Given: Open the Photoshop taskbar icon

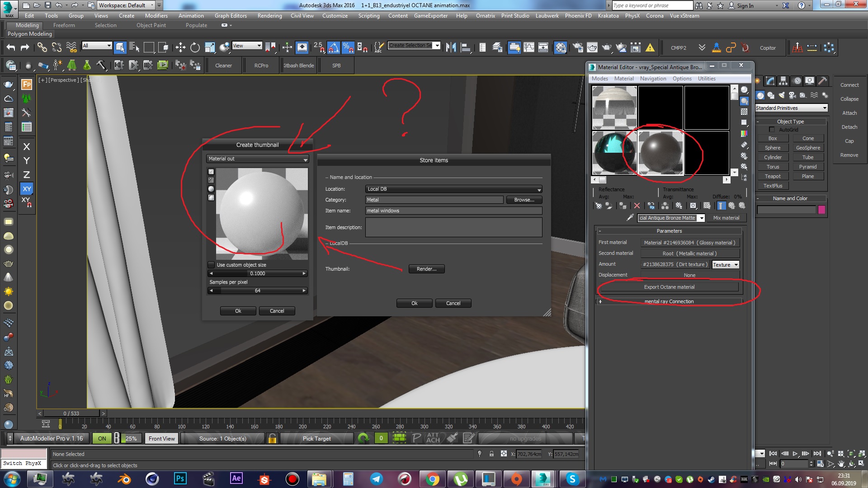Looking at the screenshot, I should click(180, 479).
